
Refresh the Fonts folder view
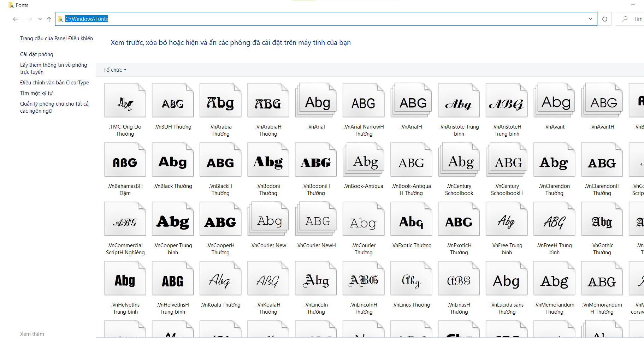605,19
